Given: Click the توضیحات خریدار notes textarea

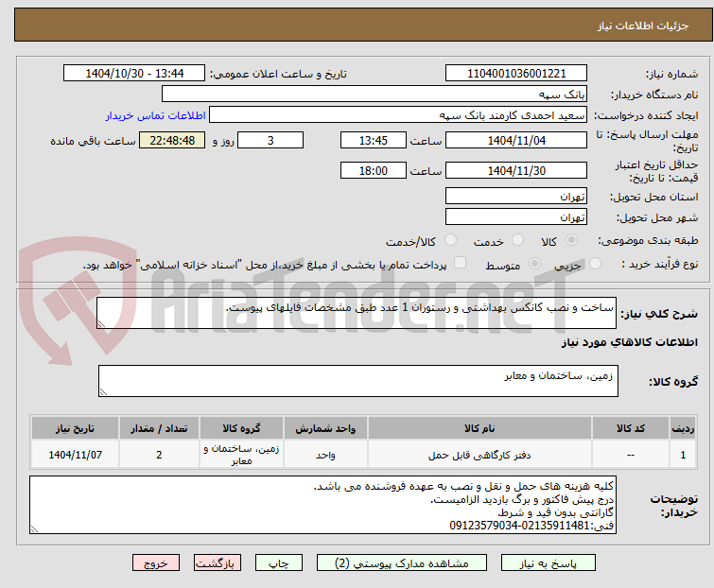Looking at the screenshot, I should click(x=322, y=505).
